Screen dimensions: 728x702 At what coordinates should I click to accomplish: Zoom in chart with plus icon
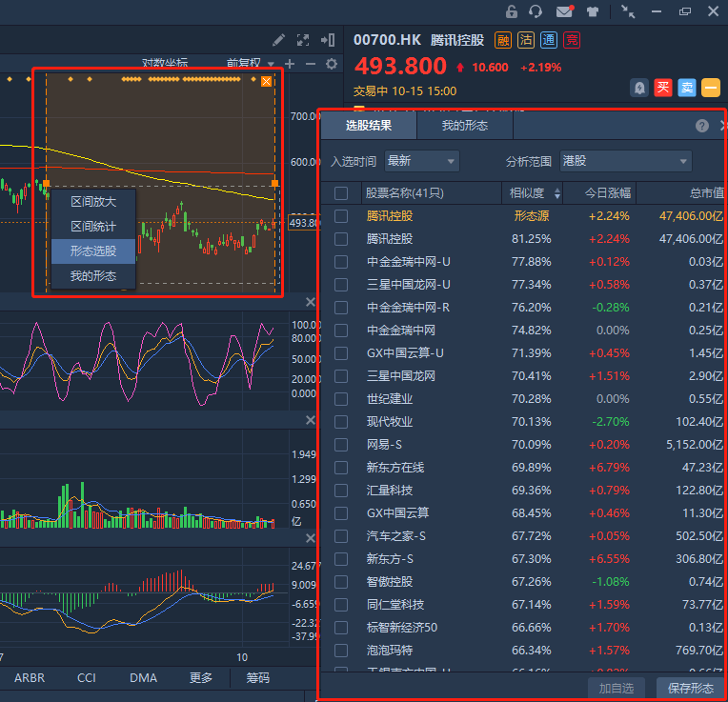click(290, 64)
